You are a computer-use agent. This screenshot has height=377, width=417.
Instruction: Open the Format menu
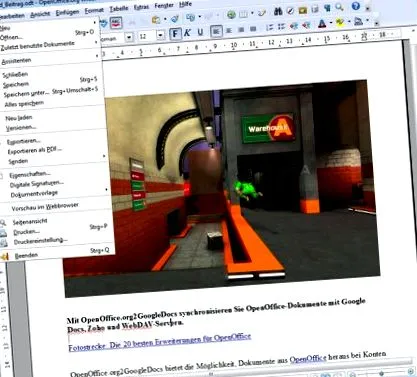[94, 11]
